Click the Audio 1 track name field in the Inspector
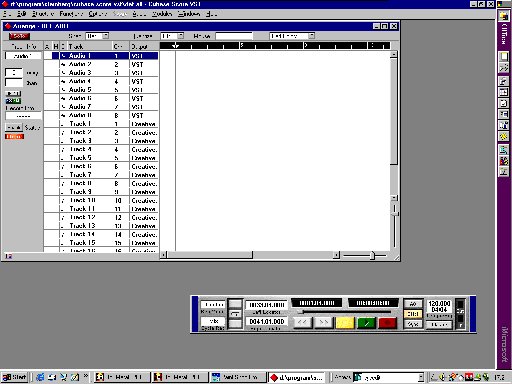The image size is (512, 384). point(23,56)
